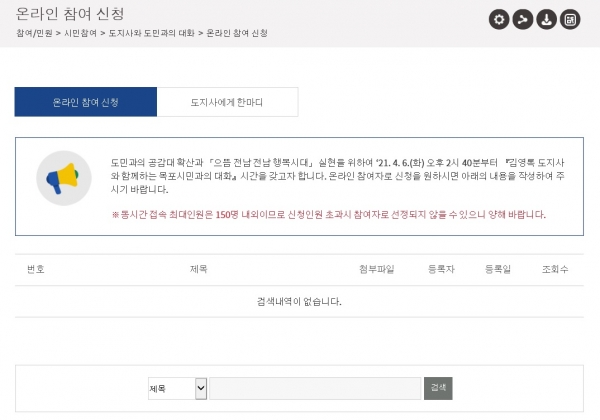Click the download icon

pyautogui.click(x=545, y=19)
